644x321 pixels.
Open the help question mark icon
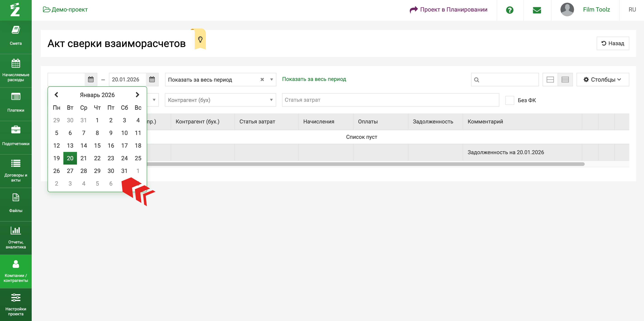(510, 10)
